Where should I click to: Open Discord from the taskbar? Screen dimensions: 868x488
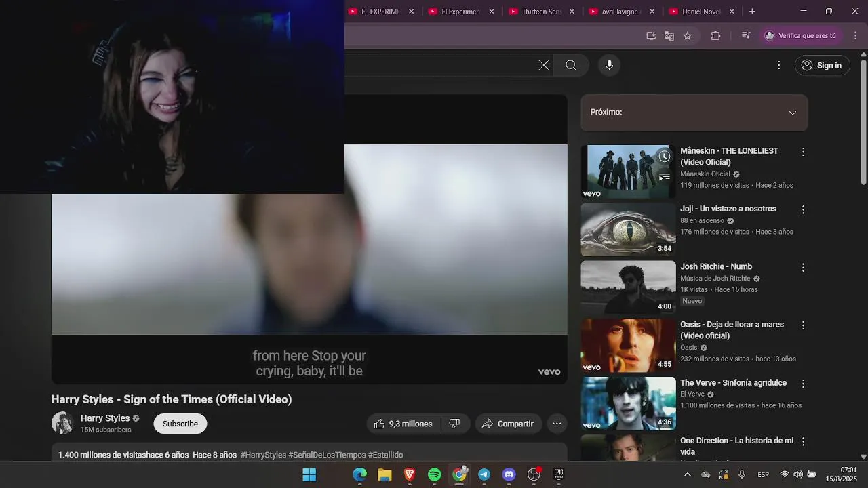509,474
